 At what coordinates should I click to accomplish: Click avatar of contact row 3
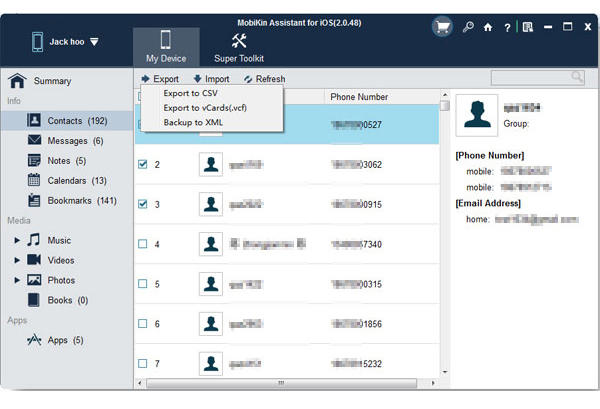coord(211,204)
